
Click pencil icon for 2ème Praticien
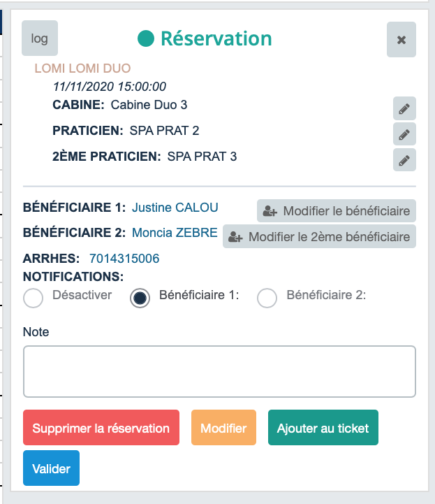click(x=404, y=159)
